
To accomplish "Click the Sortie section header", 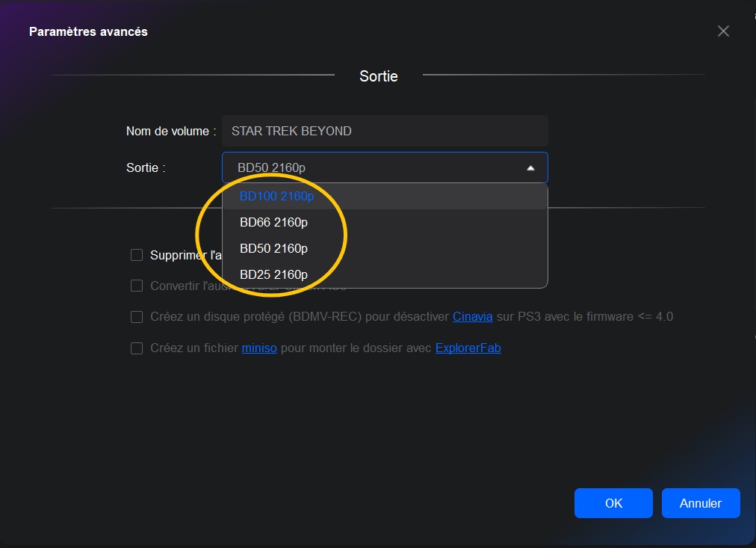I will (378, 76).
